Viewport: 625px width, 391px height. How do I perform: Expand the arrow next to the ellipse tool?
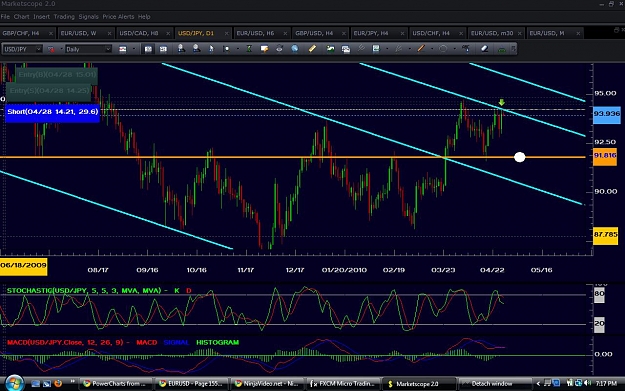point(454,49)
